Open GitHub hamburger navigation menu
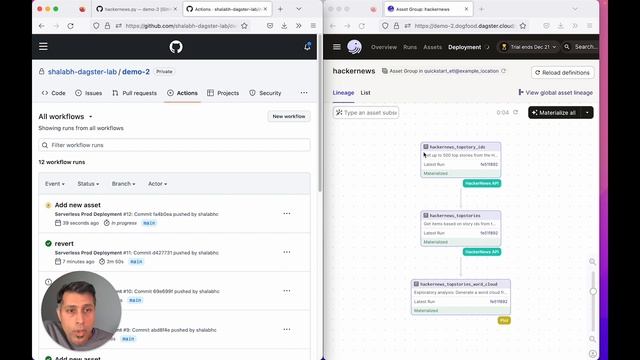640x360 pixels. [43, 47]
